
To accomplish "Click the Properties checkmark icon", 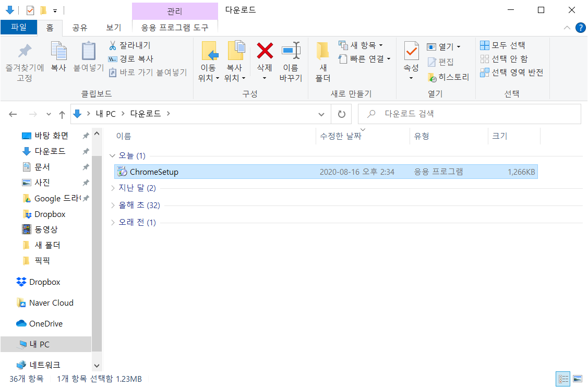I will (411, 51).
